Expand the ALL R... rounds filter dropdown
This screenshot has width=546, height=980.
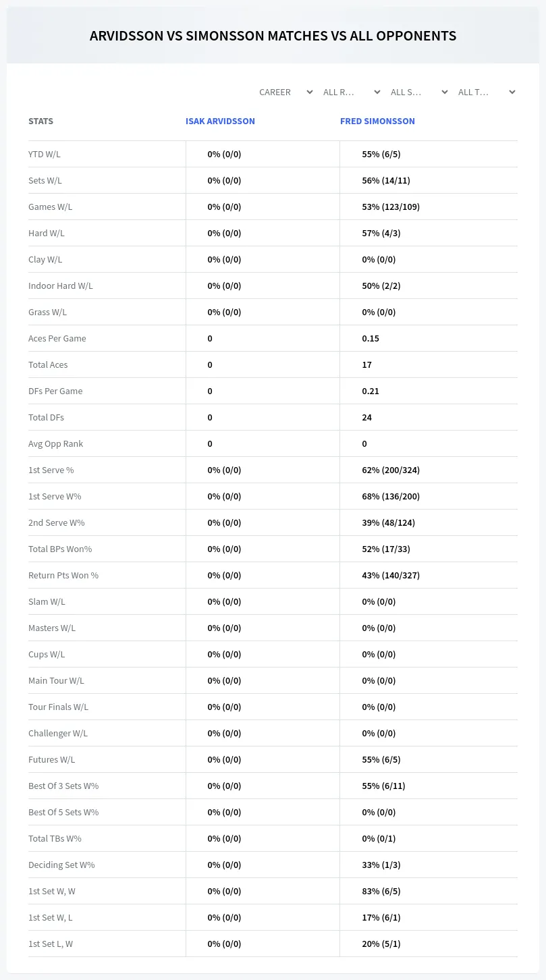(352, 92)
